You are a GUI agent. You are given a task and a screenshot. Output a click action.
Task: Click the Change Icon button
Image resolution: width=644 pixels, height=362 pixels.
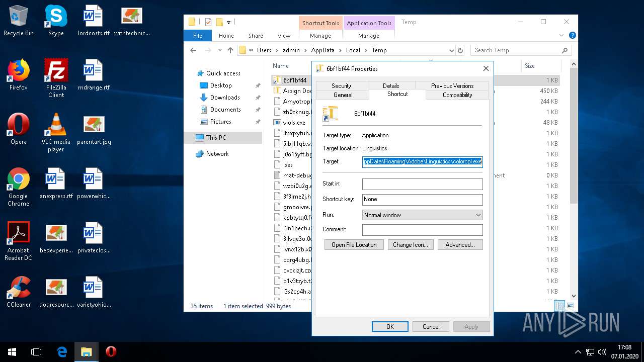[410, 245]
